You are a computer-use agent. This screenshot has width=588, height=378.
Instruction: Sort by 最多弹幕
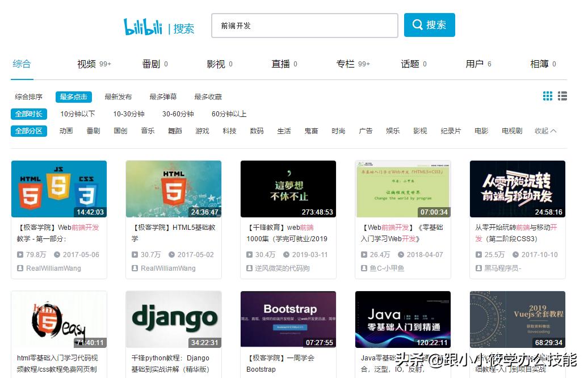pos(163,96)
